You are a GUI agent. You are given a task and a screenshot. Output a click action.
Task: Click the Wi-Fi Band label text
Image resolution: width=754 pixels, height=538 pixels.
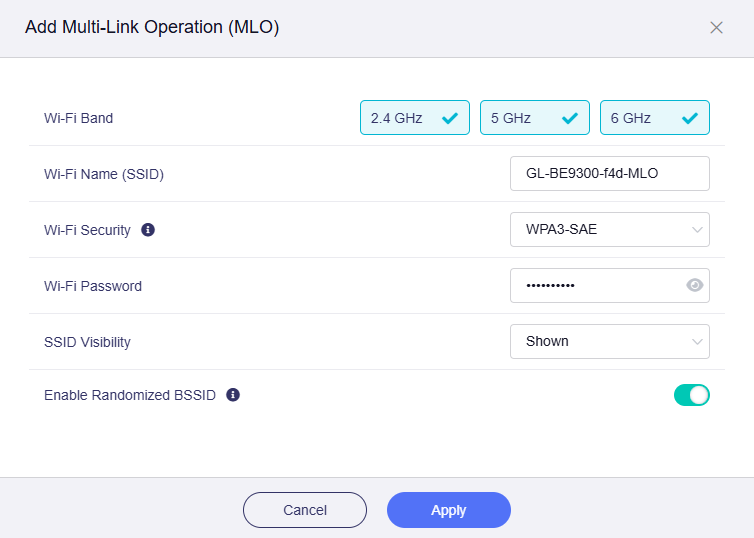click(x=78, y=118)
